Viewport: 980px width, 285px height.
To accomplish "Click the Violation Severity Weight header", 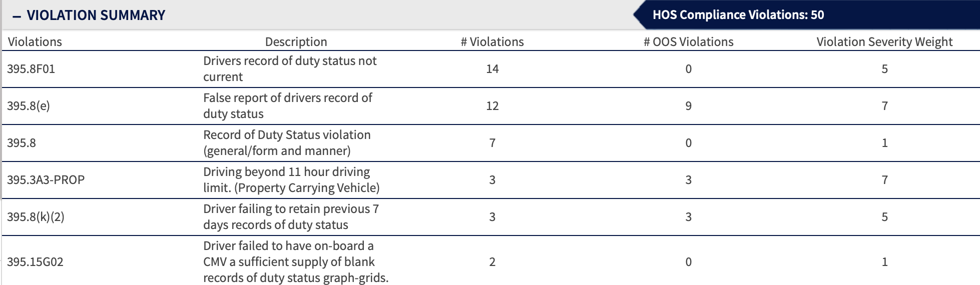I will (884, 42).
